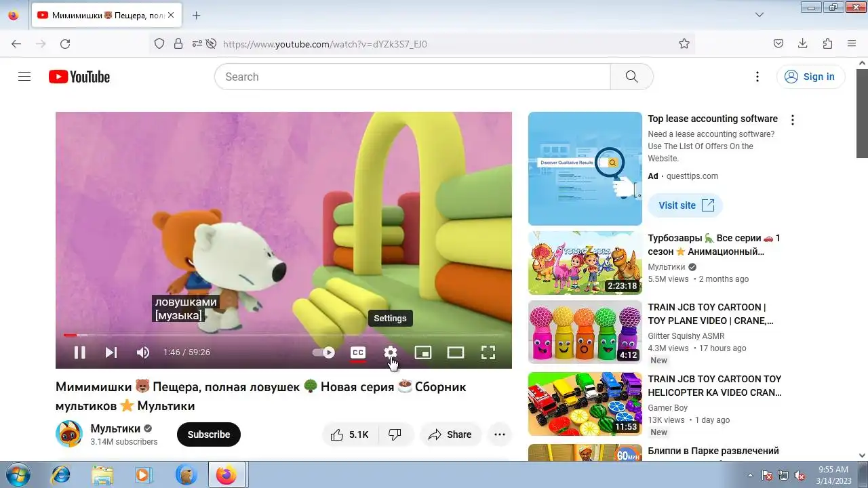Viewport: 868px width, 488px height.
Task: Subscribe to Мультики channel
Action: pyautogui.click(x=209, y=434)
